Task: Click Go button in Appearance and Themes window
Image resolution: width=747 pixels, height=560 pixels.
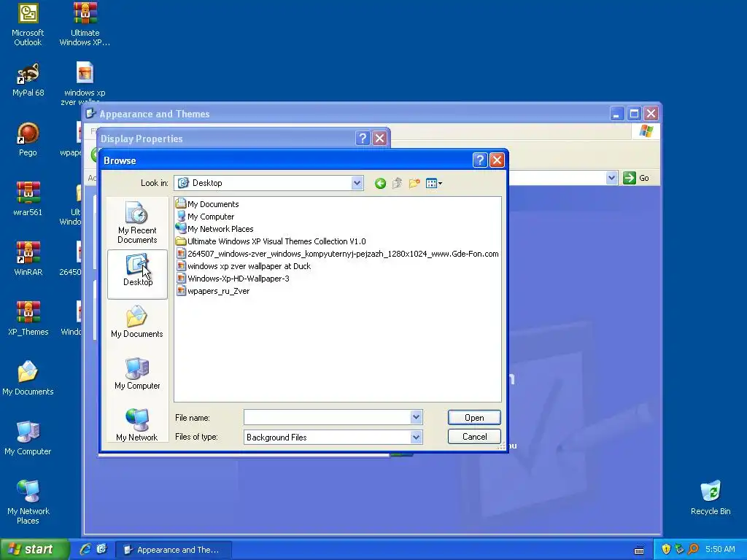Action: [x=636, y=178]
